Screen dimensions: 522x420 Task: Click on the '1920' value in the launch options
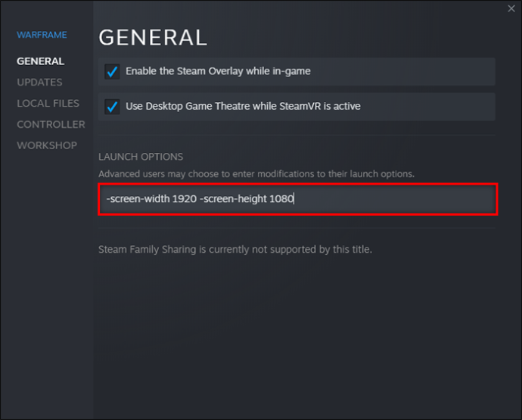(184, 199)
